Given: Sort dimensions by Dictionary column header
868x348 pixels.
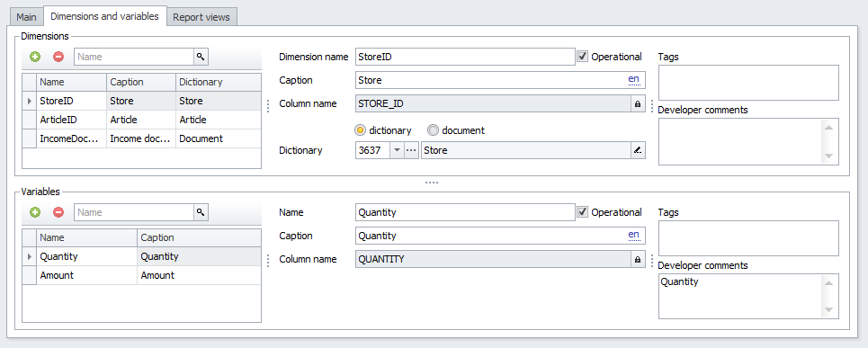Looking at the screenshot, I should pyautogui.click(x=219, y=82).
